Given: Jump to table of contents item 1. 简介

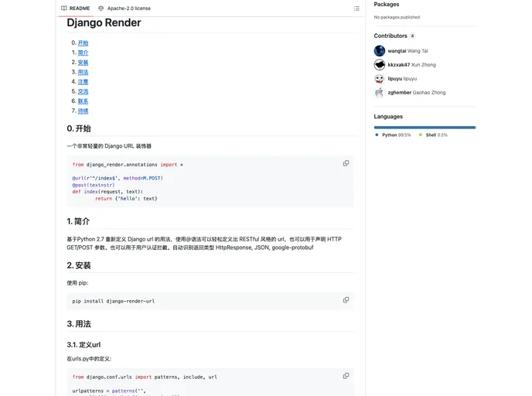Looking at the screenshot, I should point(83,53).
